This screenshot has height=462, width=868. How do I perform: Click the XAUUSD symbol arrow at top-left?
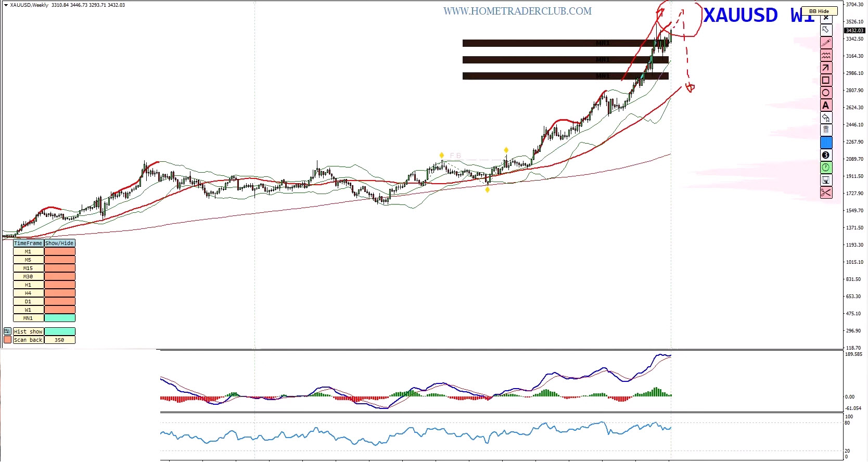click(x=6, y=5)
